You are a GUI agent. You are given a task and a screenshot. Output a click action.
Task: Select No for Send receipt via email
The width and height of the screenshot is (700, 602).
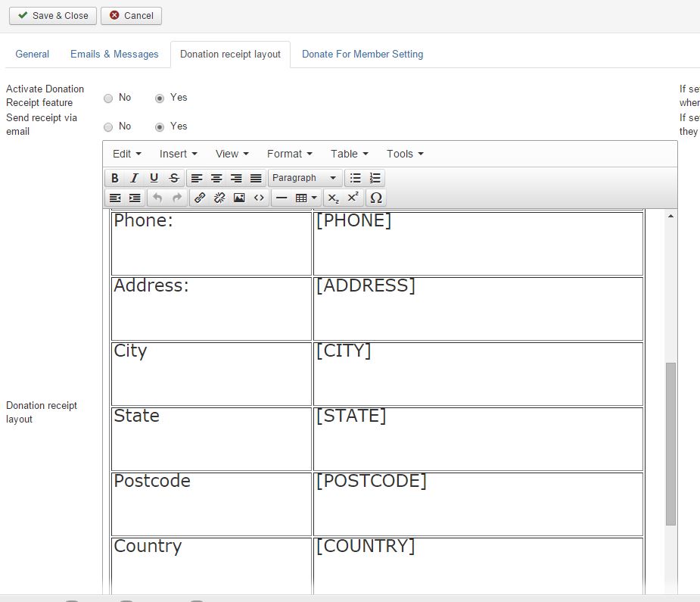coord(108,127)
